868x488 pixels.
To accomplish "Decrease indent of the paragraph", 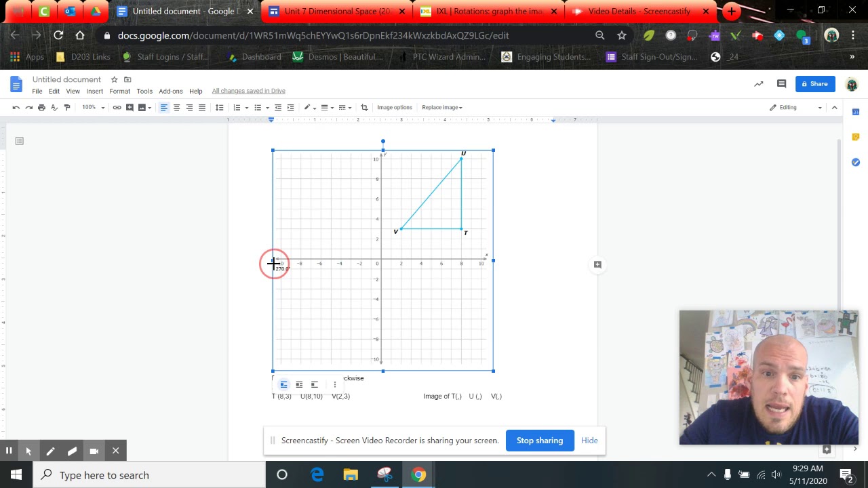I will pos(278,107).
